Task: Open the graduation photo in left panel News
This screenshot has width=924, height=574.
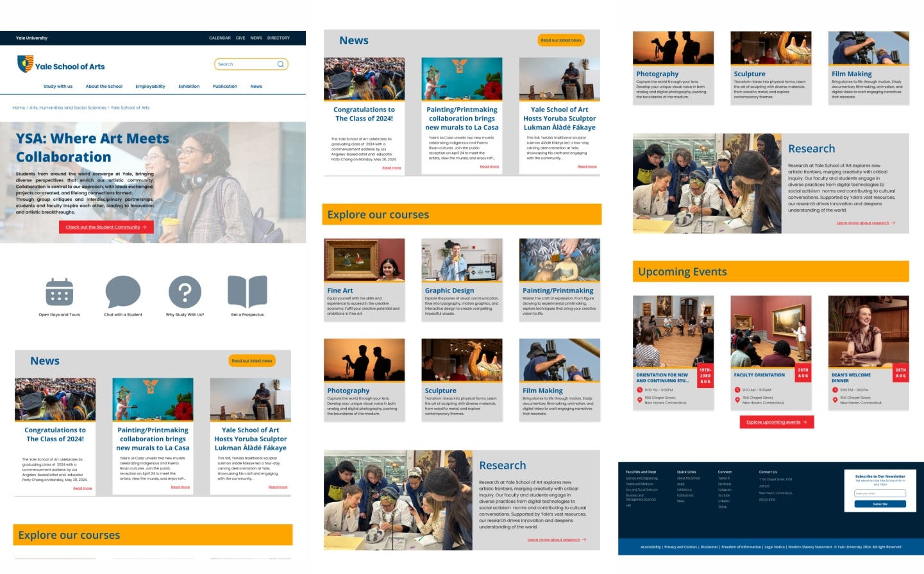Action: pos(55,399)
